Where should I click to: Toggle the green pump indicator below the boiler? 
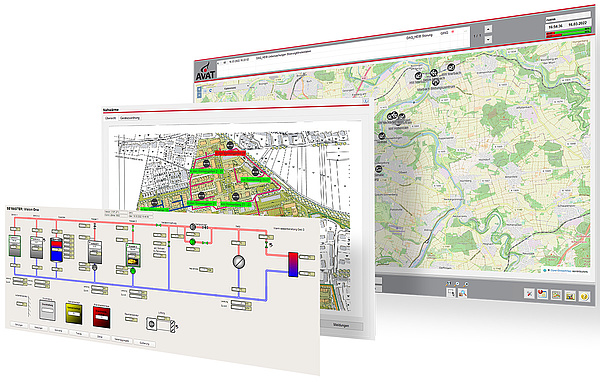(x=133, y=271)
